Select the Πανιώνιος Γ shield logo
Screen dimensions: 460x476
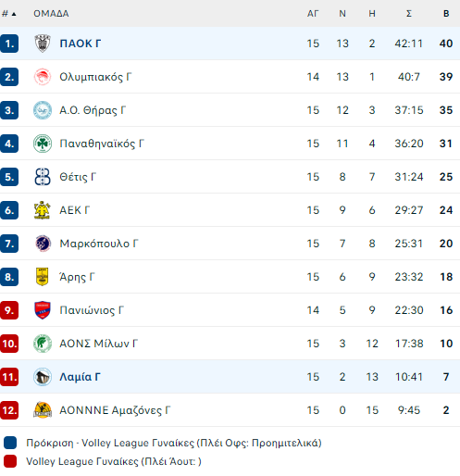43,310
